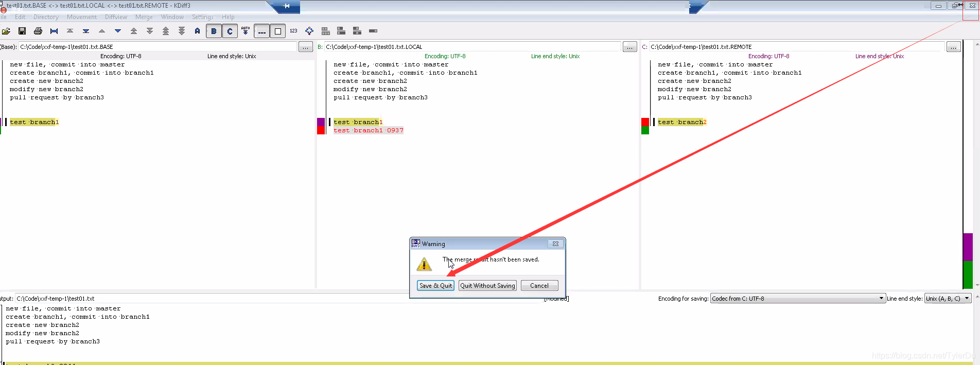Click Save & Quit in warning dialog

pyautogui.click(x=435, y=286)
